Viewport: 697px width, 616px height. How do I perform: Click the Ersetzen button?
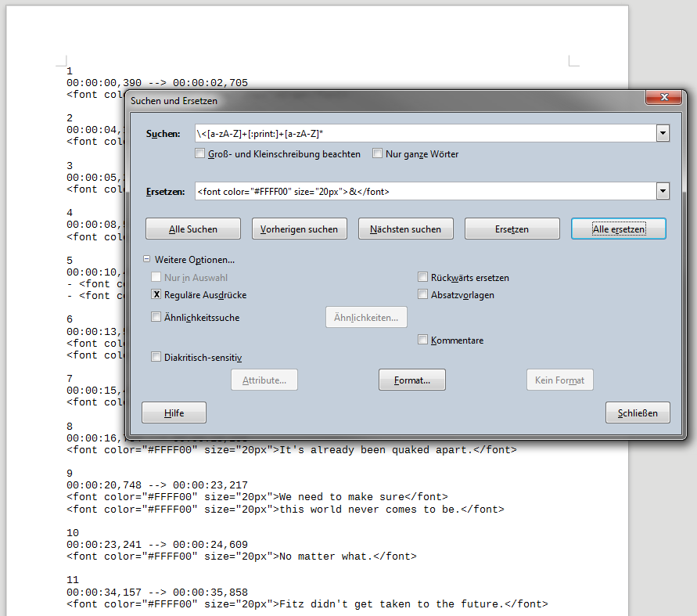coord(512,229)
